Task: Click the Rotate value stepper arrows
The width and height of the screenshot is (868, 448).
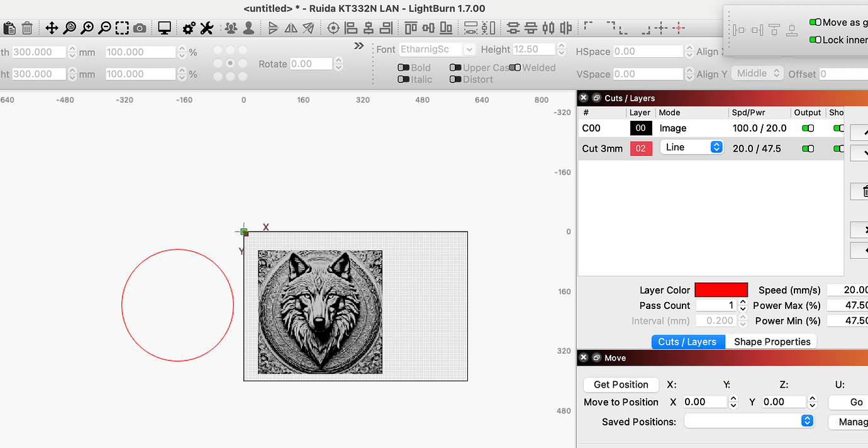Action: (x=338, y=64)
